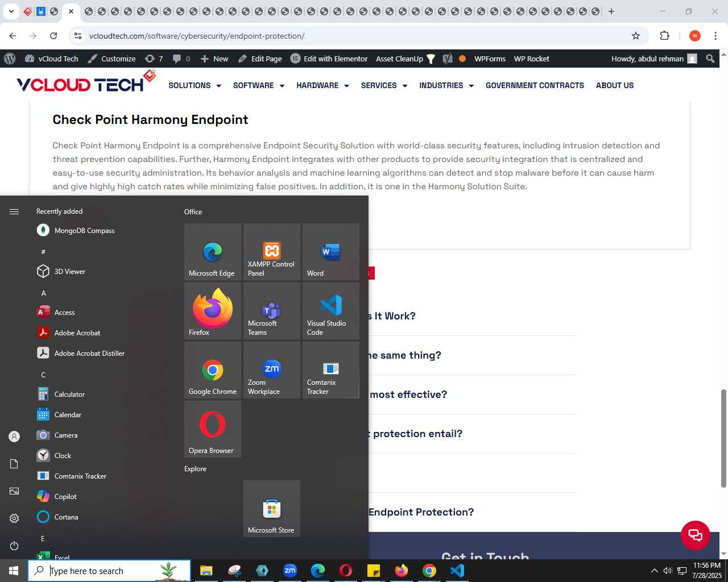The image size is (728, 582).
Task: Open 3D Viewer in app list
Action: 102,271
